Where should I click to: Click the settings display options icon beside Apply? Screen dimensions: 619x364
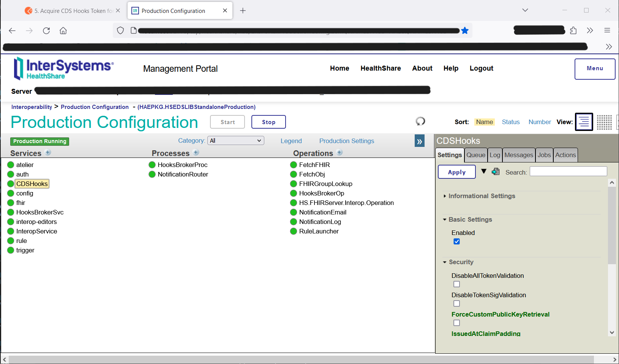tap(496, 172)
